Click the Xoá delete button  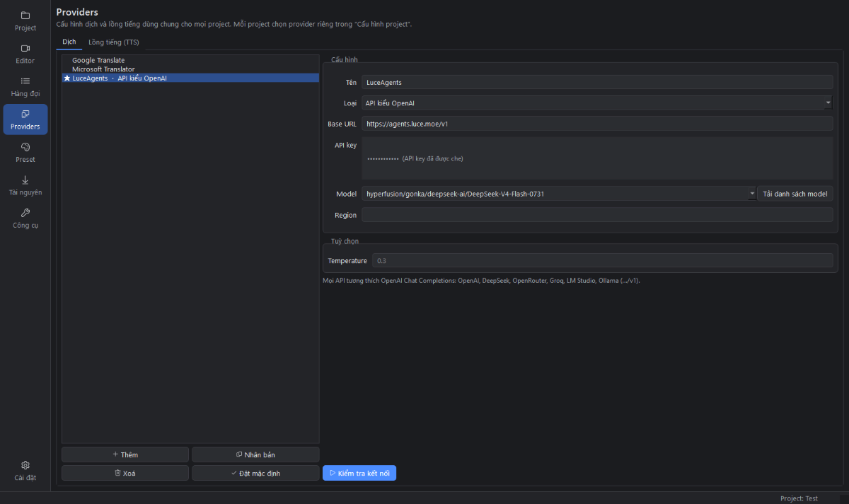pos(125,473)
